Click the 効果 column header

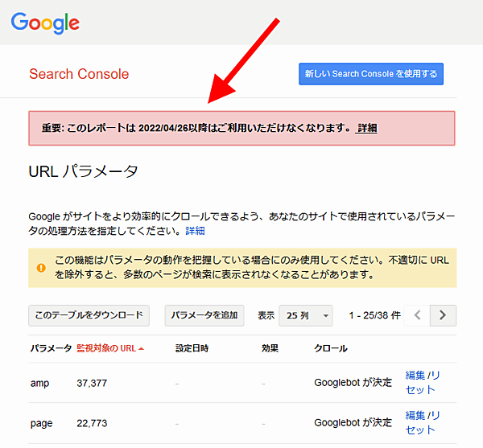pyautogui.click(x=270, y=348)
